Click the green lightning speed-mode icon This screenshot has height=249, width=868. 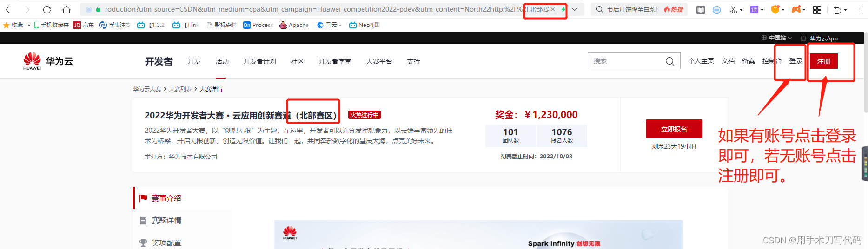click(563, 9)
